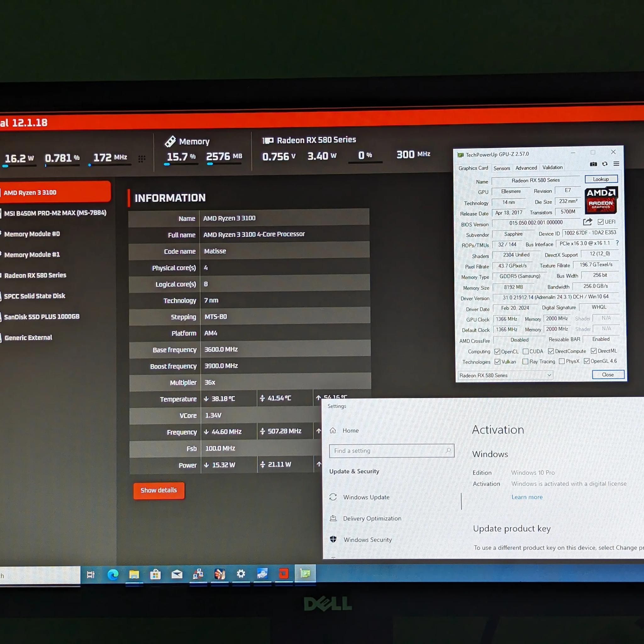This screenshot has width=644, height=644.
Task: Click the BIOS export share icon in GPU-Z
Action: [588, 222]
